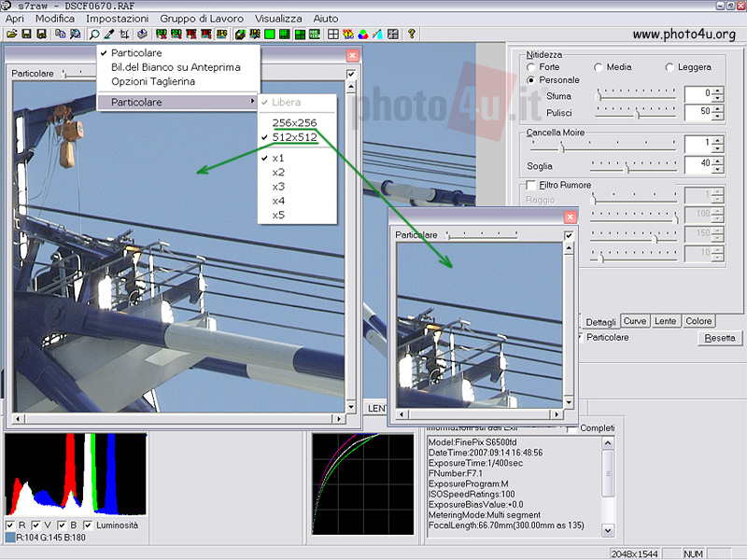Screen dimensions: 747x560
Task: Select the eyedropper tool icon
Action: 109,34
